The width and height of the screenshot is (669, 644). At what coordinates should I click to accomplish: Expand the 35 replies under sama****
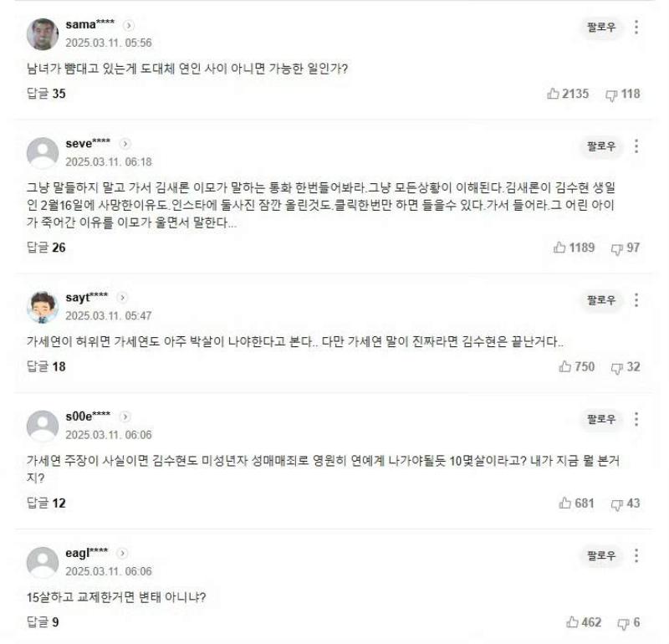pyautogui.click(x=46, y=94)
